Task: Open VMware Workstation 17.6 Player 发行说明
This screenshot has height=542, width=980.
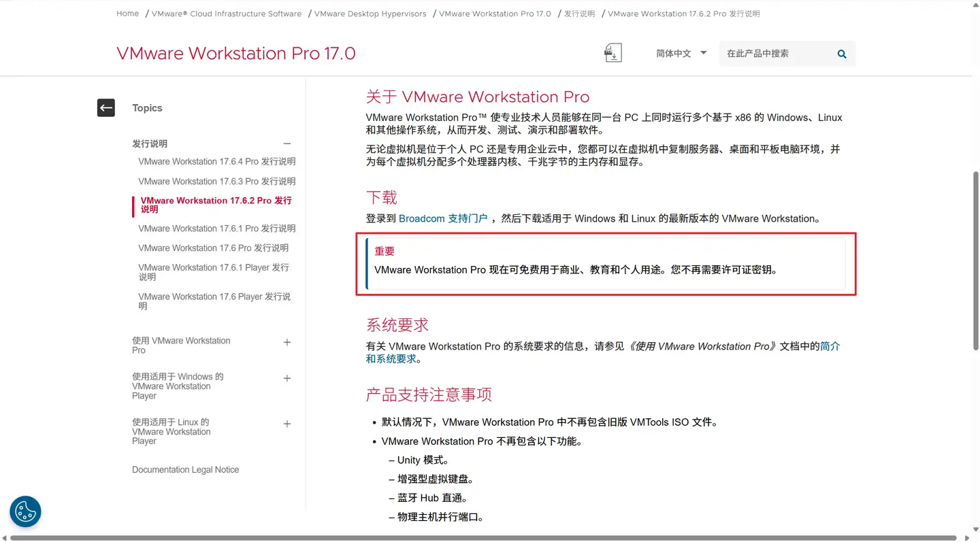Action: point(214,301)
